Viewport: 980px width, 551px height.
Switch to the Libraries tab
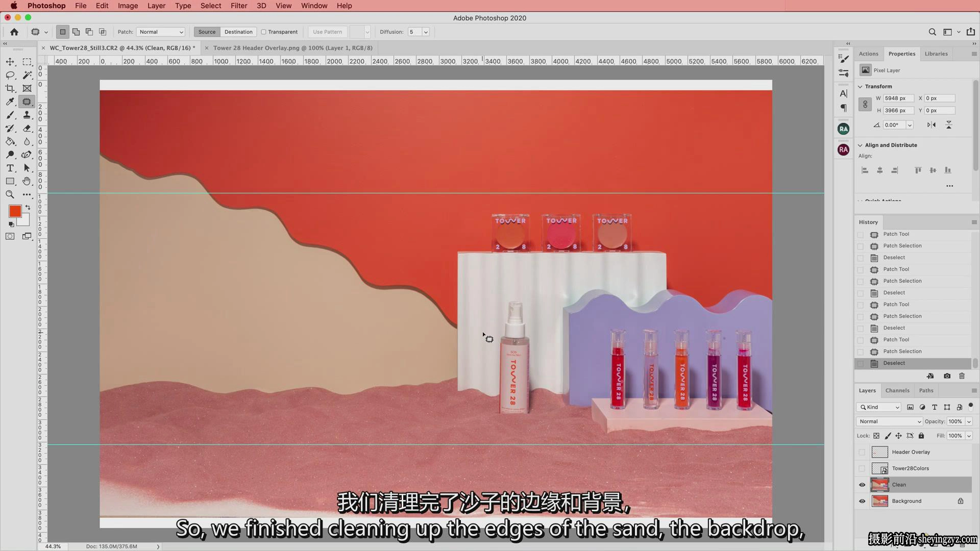(x=936, y=54)
